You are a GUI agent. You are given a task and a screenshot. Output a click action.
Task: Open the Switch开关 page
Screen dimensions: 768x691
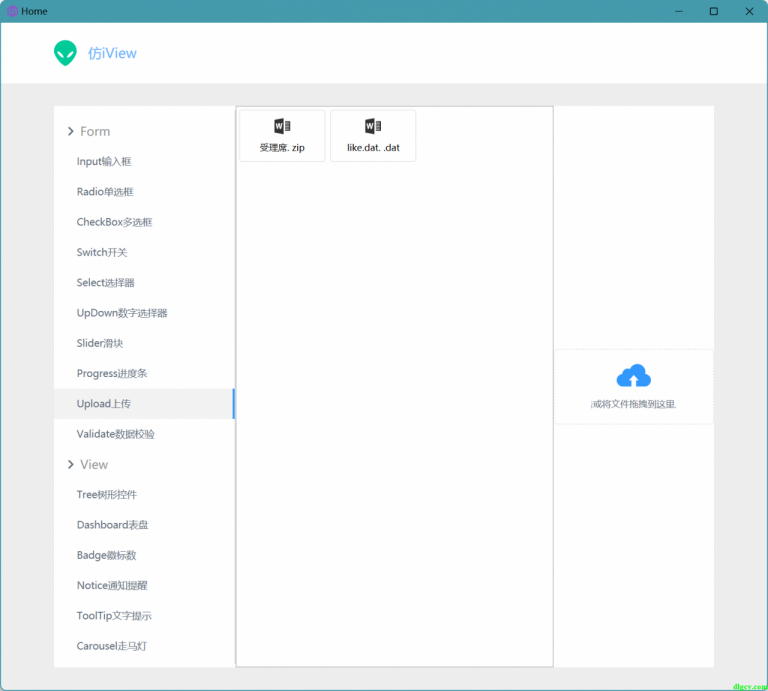click(102, 252)
